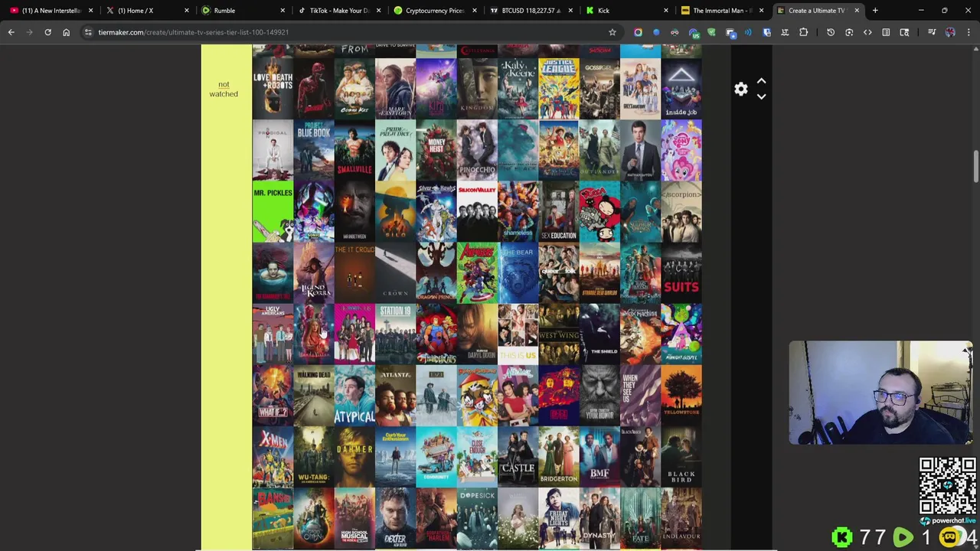Select The Shield poster
Viewport: 980px width, 551px height.
[x=599, y=334]
